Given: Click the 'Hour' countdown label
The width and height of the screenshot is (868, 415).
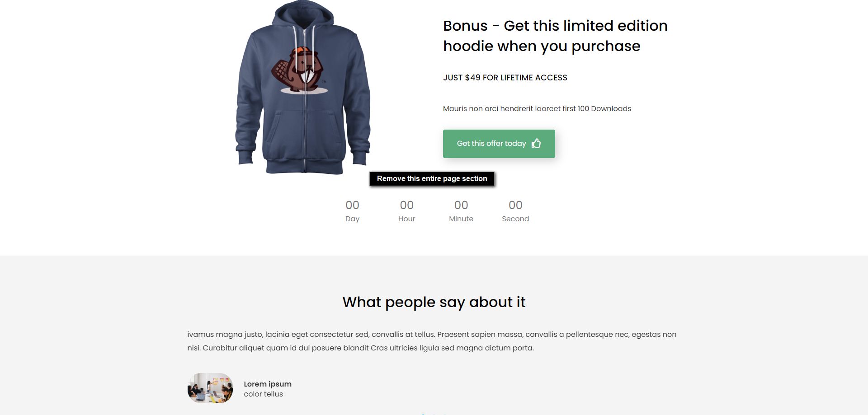Looking at the screenshot, I should (406, 219).
